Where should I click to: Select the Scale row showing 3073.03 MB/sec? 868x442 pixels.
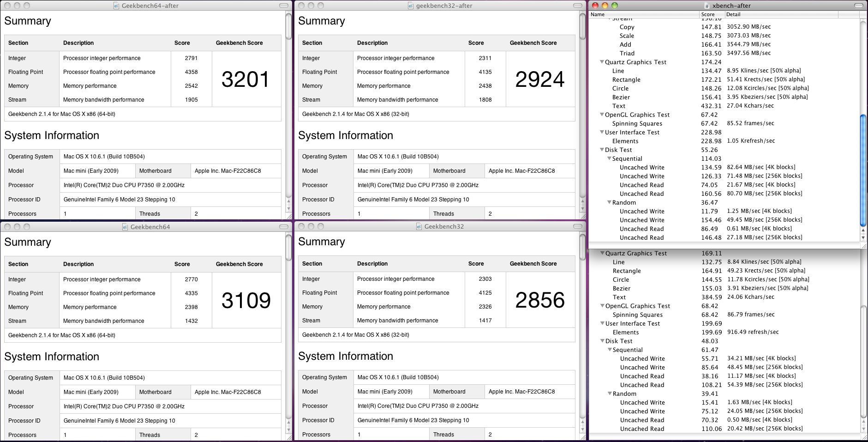coord(724,36)
